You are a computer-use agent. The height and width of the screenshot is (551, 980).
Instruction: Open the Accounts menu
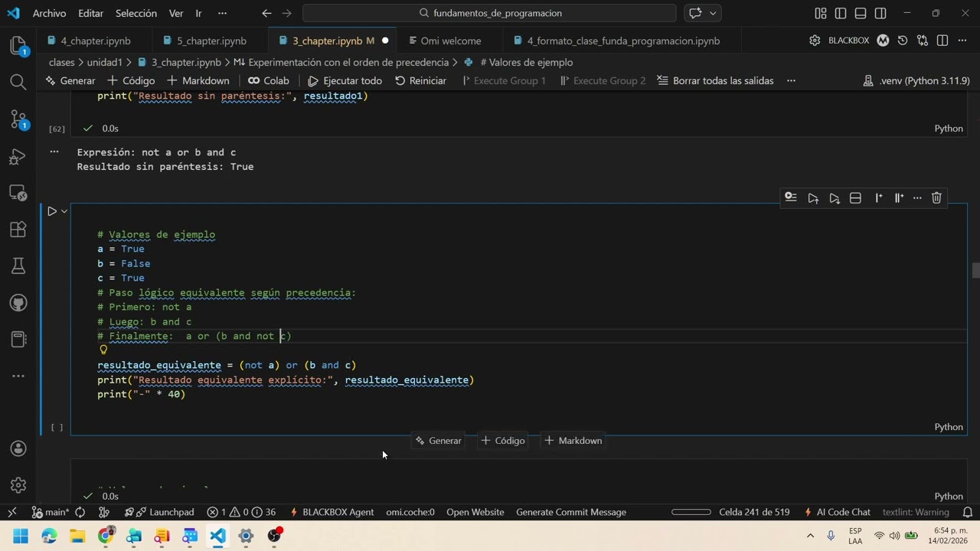[18, 448]
